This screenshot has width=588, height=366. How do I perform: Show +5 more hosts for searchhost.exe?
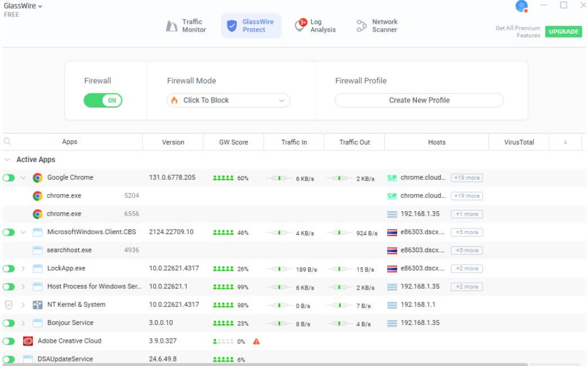tap(466, 251)
